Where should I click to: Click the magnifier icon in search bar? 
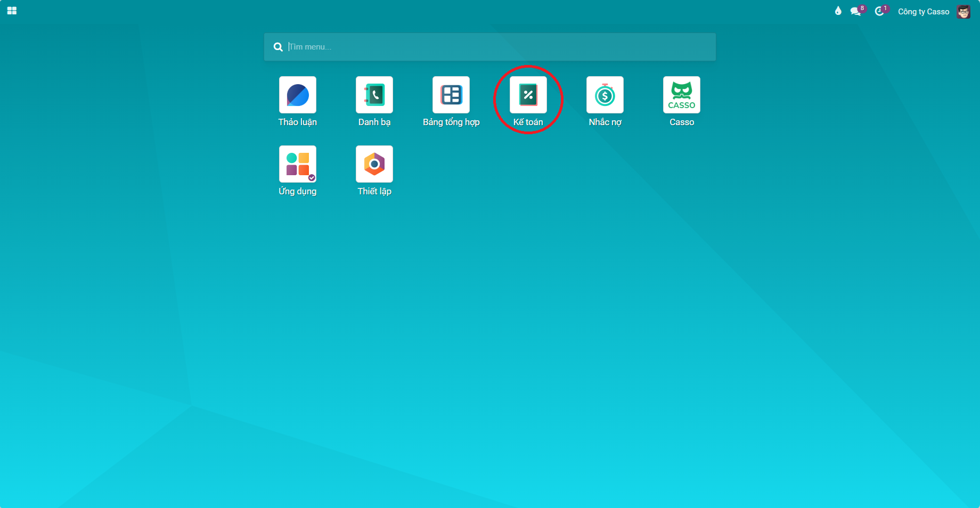click(x=278, y=47)
